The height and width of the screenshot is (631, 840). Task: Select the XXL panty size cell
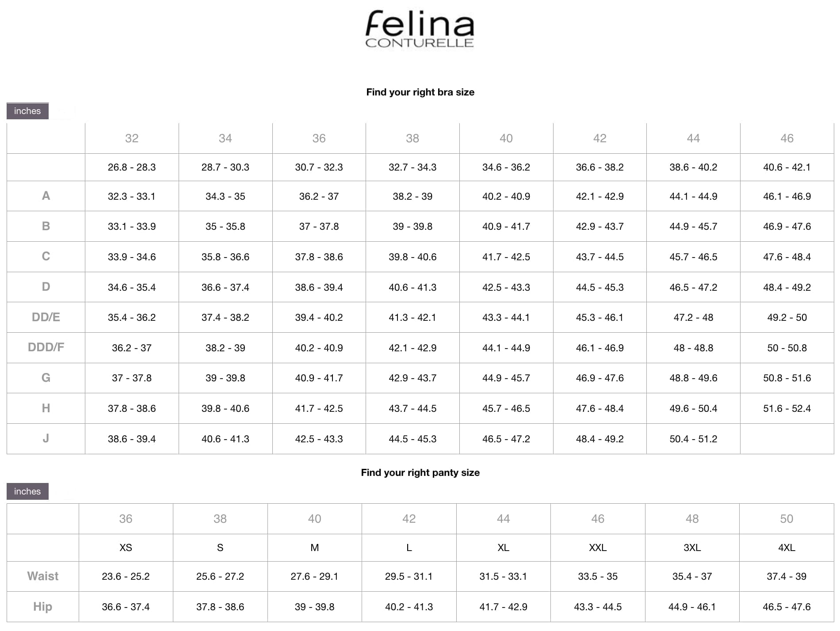coord(598,547)
